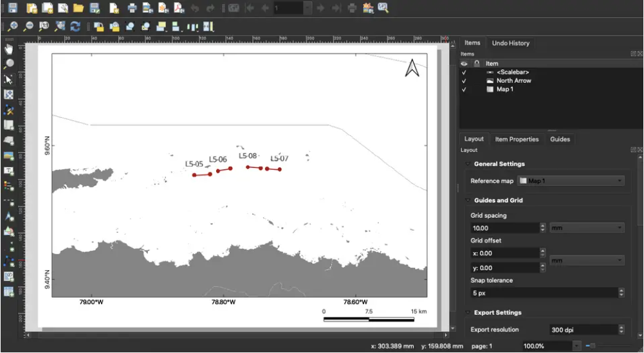Screen dimensions: 644x353
Task: Unlock all items
Action: click(114, 26)
